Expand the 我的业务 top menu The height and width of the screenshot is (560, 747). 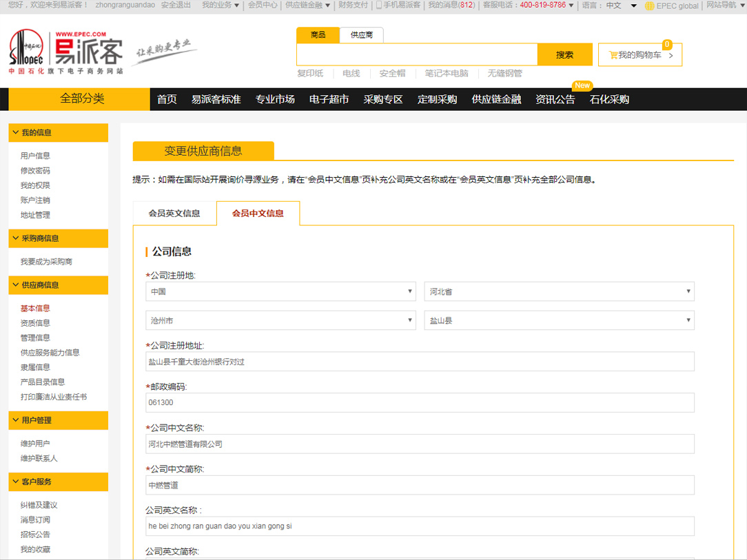point(220,6)
